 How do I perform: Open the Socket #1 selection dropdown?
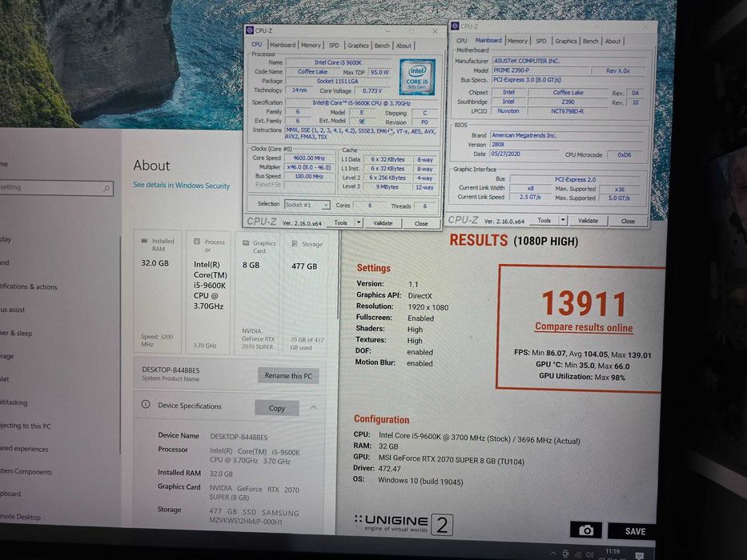point(326,206)
